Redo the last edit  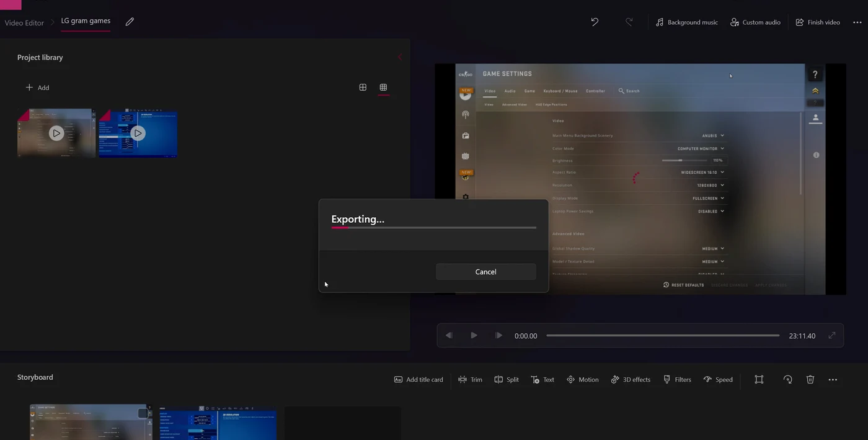pyautogui.click(x=629, y=22)
